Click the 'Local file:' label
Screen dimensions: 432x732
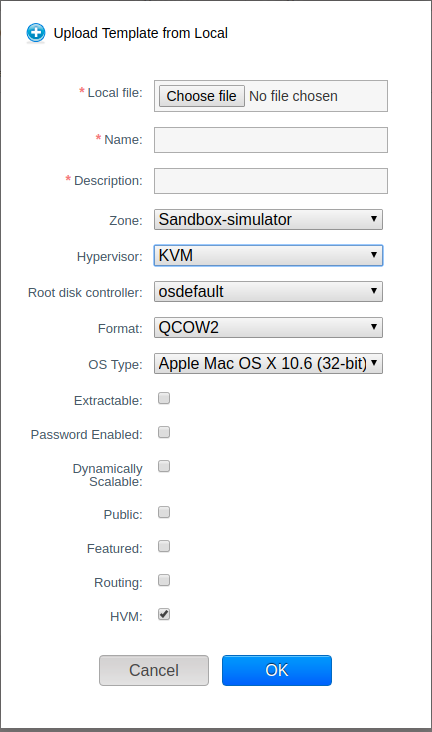point(115,93)
